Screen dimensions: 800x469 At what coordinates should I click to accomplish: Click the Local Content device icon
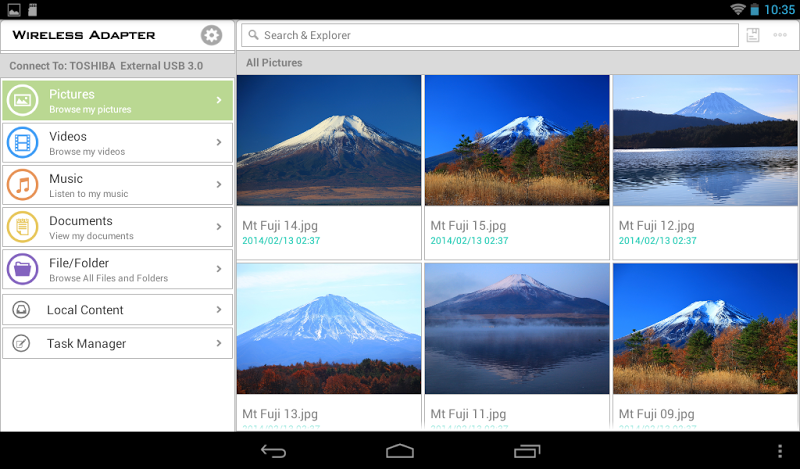point(21,310)
